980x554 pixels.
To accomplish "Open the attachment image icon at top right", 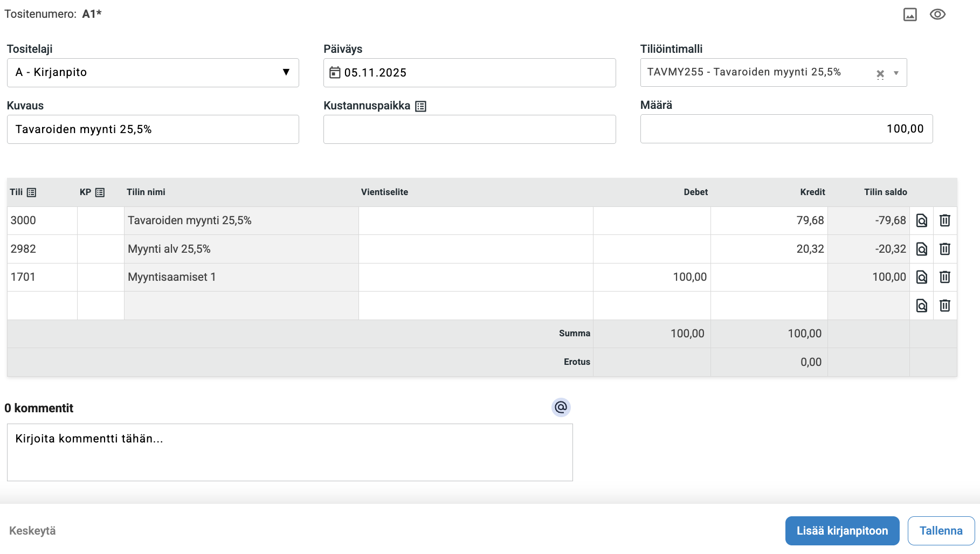I will point(910,15).
